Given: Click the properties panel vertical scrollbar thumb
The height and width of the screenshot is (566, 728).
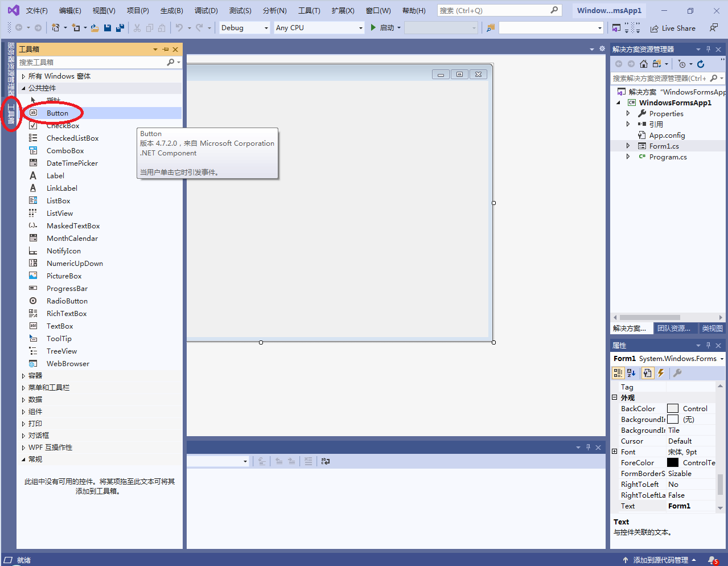Looking at the screenshot, I should click(x=720, y=485).
